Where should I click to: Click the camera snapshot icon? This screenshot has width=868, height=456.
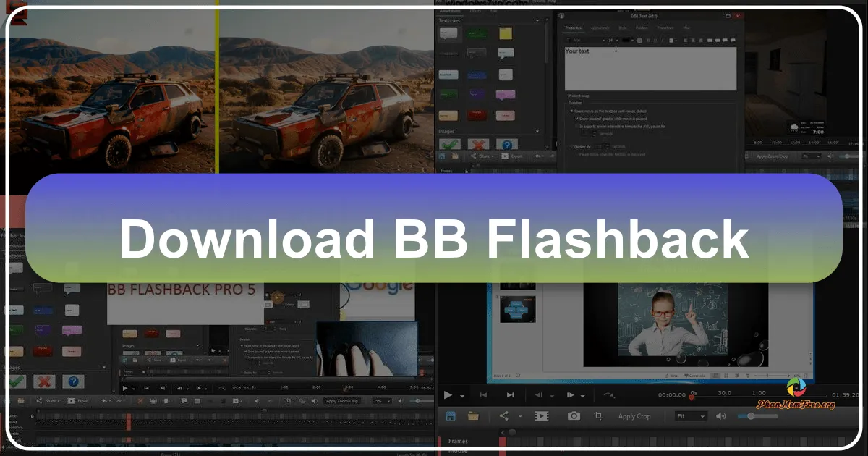click(572, 416)
